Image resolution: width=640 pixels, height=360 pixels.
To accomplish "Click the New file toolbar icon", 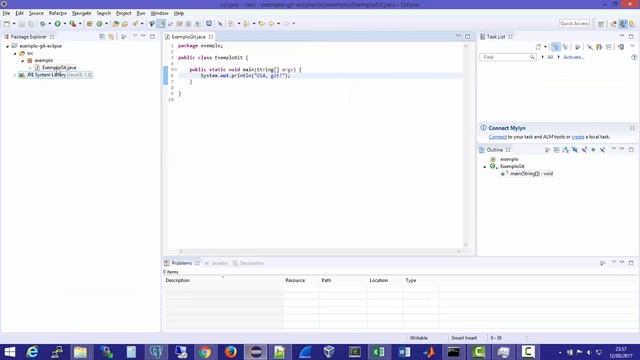I will click(7, 24).
